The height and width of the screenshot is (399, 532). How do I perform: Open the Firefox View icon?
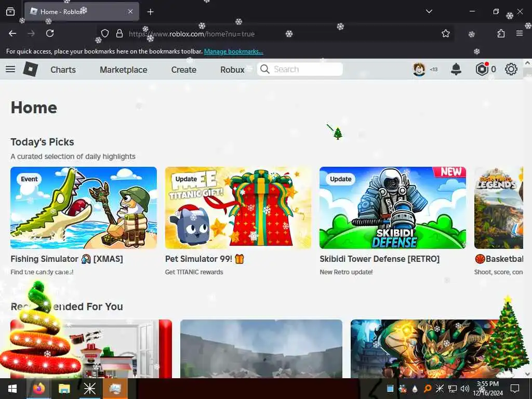pyautogui.click(x=10, y=12)
